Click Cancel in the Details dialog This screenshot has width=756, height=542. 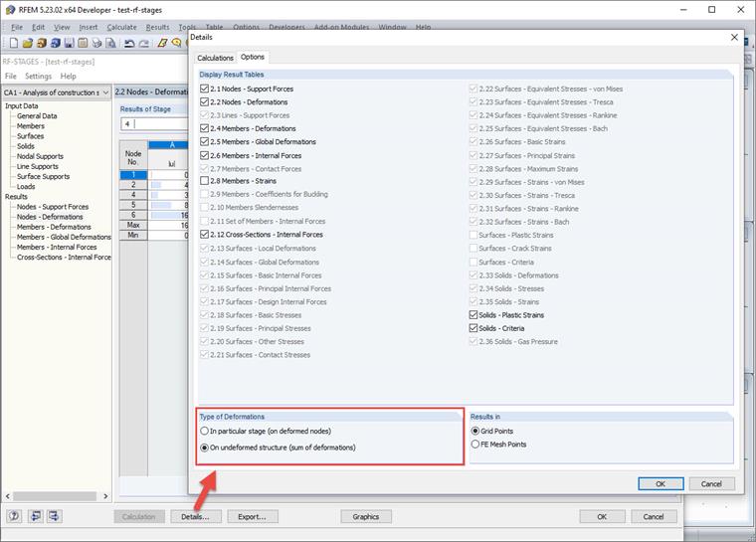[711, 483]
